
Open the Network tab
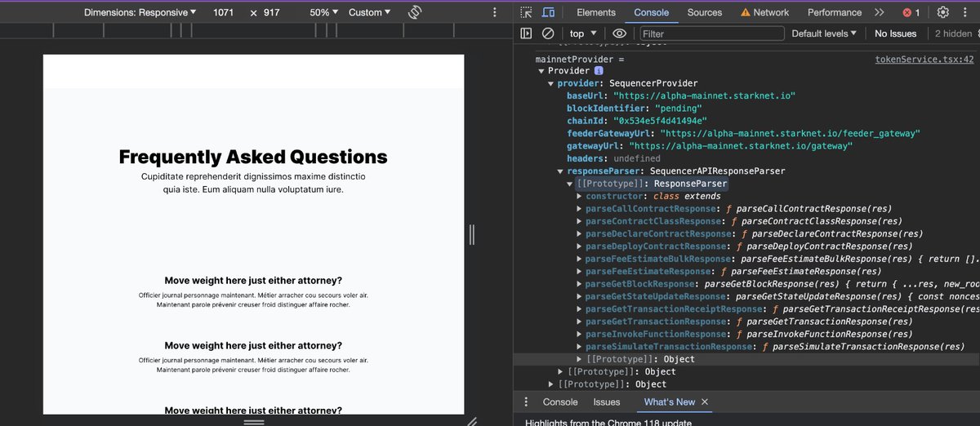[764, 12]
